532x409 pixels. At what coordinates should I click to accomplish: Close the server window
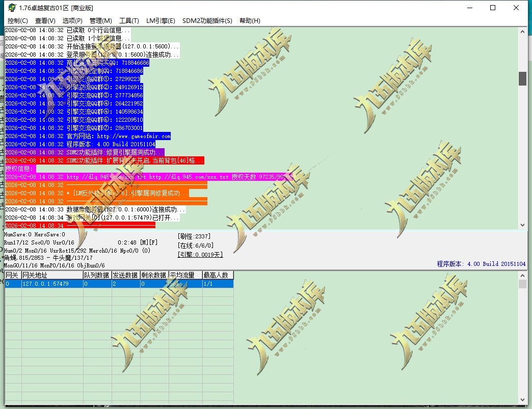tap(516, 8)
